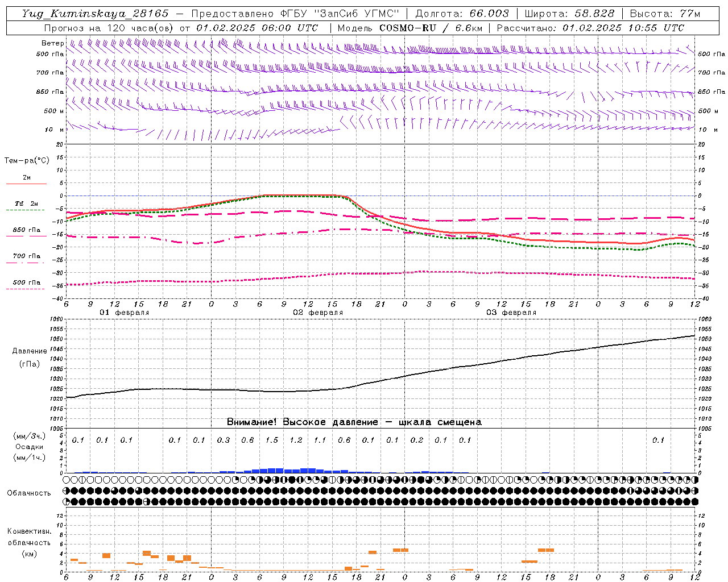The image size is (728, 582).
Task: Click the Облачность cloud cover label
Action: pyautogui.click(x=29, y=493)
